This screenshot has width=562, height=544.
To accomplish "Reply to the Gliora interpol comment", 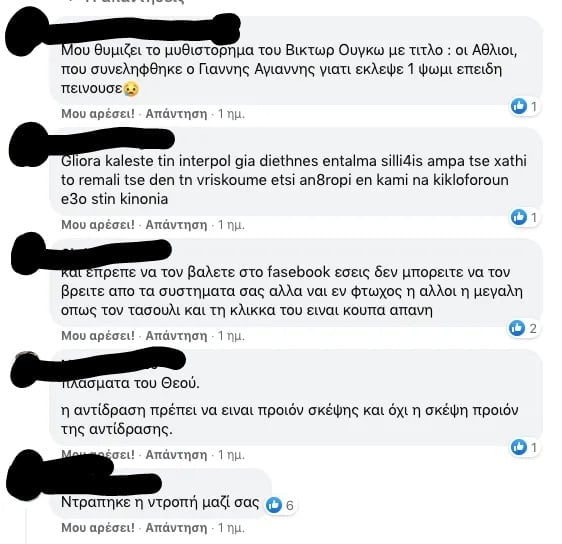I will pyautogui.click(x=176, y=225).
